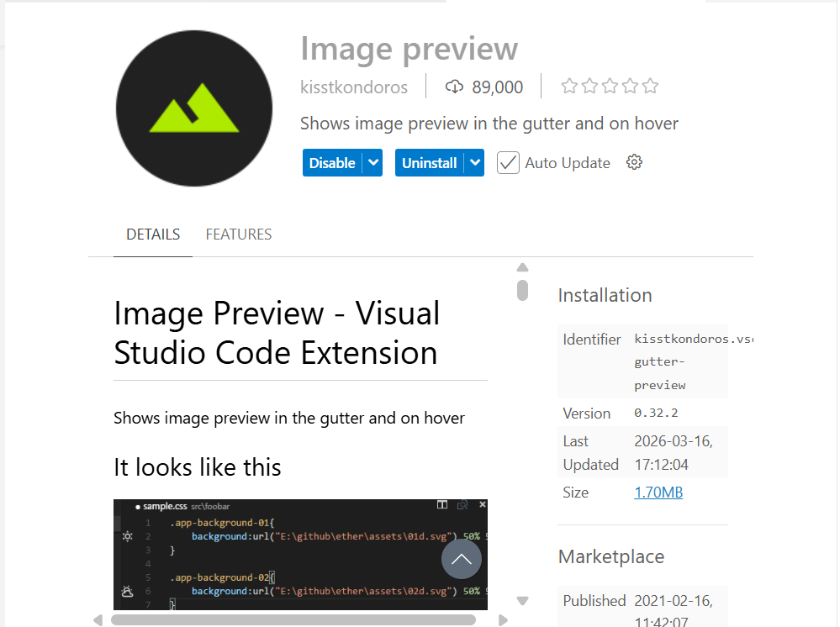
Task: Click the readme scroll up arrow
Action: point(523,267)
